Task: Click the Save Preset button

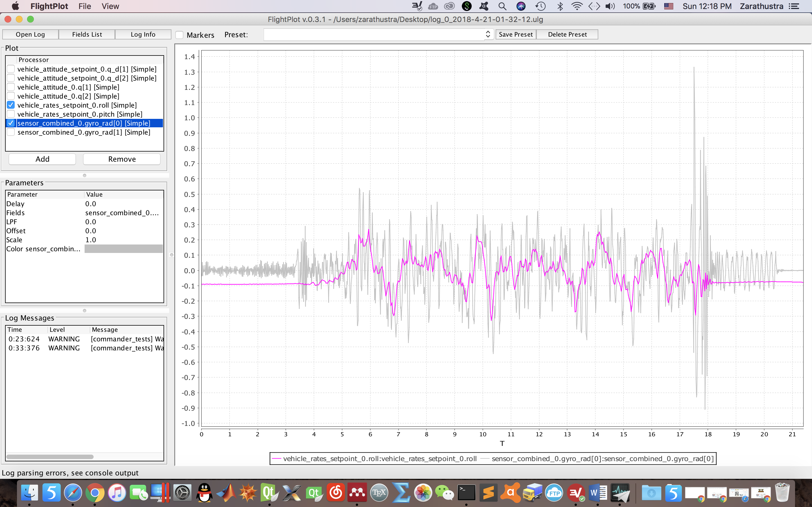Action: pyautogui.click(x=516, y=34)
